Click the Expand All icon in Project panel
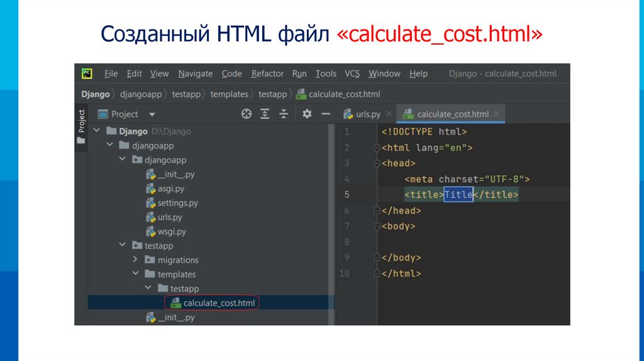644x361 pixels. pos(265,114)
